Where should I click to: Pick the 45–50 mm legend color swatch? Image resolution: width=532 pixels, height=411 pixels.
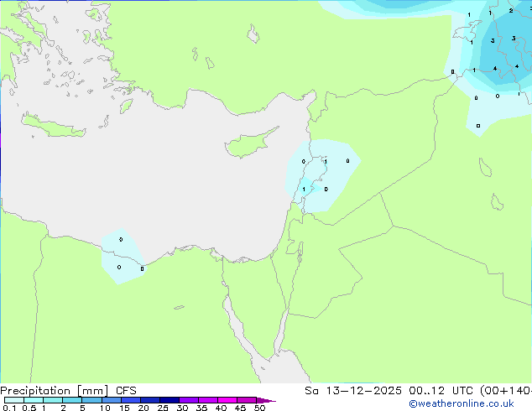tap(247, 400)
